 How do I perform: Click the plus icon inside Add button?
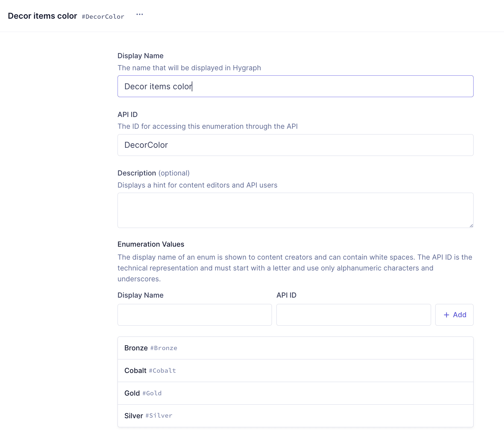446,315
